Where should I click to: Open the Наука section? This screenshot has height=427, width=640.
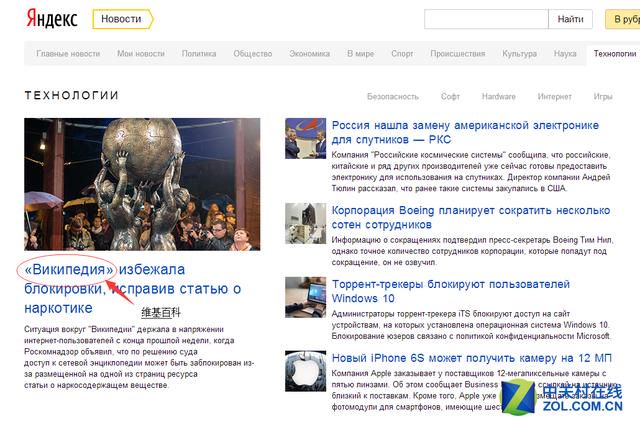pos(565,53)
